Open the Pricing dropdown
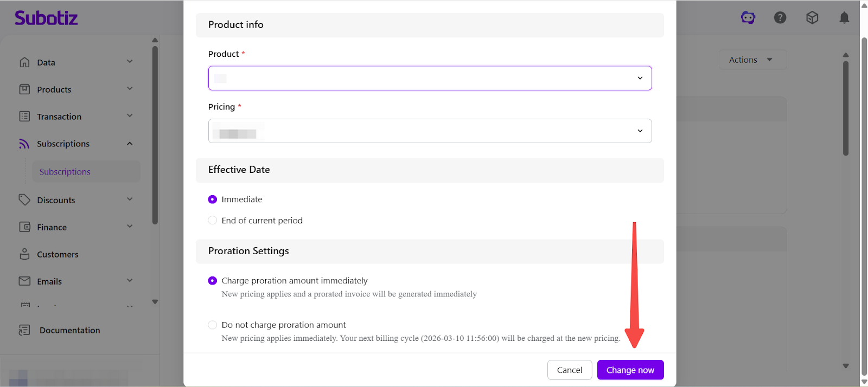The image size is (868, 387). click(x=430, y=131)
